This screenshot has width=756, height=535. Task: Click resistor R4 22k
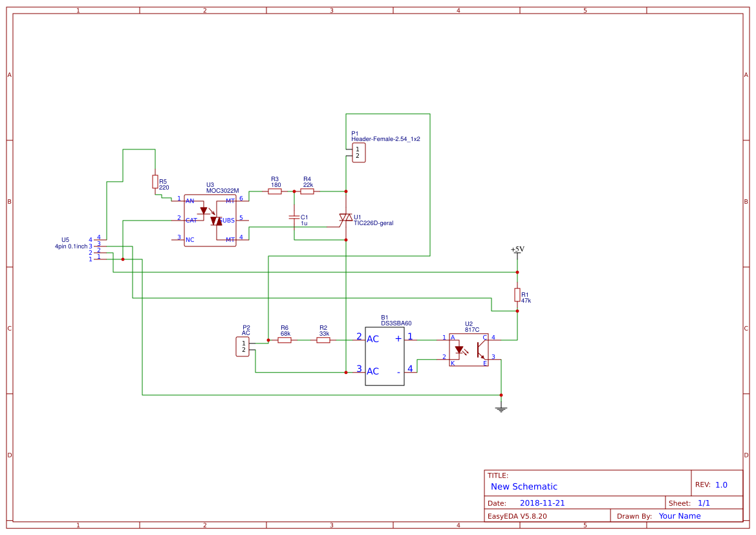(307, 191)
